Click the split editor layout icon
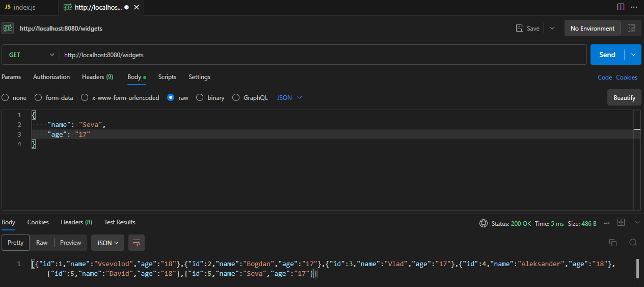This screenshot has height=287, width=644. click(621, 7)
